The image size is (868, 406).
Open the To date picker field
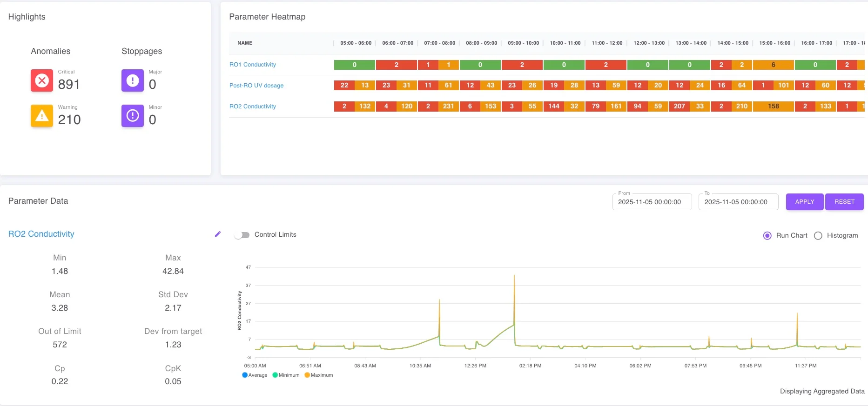[x=738, y=202]
